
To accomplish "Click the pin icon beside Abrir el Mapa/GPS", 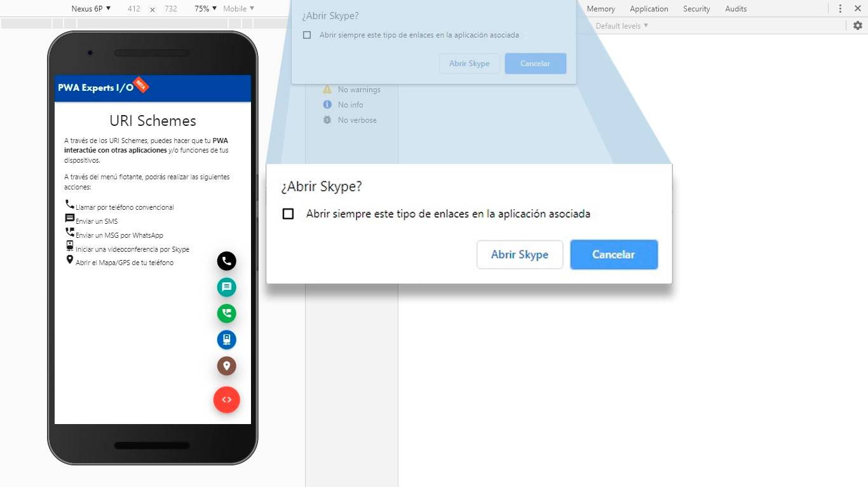I will click(x=69, y=259).
